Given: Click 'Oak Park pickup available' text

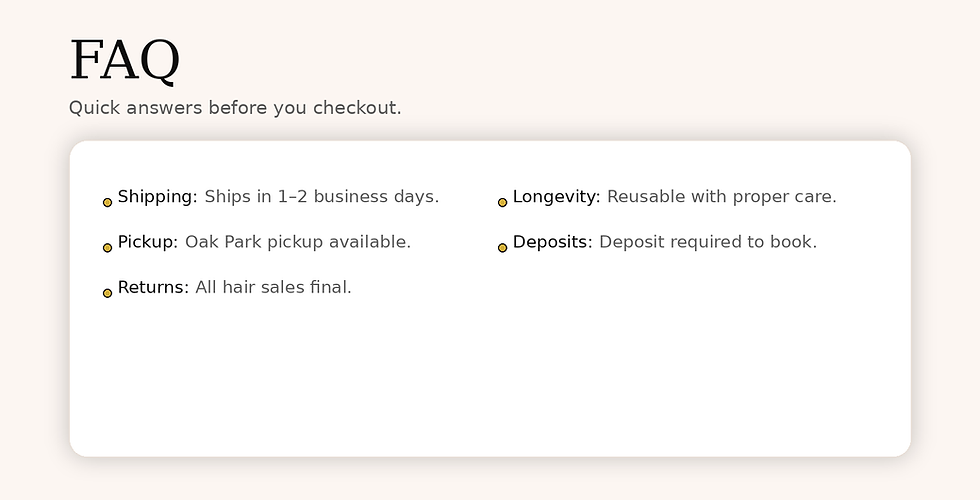Looking at the screenshot, I should coord(297,242).
